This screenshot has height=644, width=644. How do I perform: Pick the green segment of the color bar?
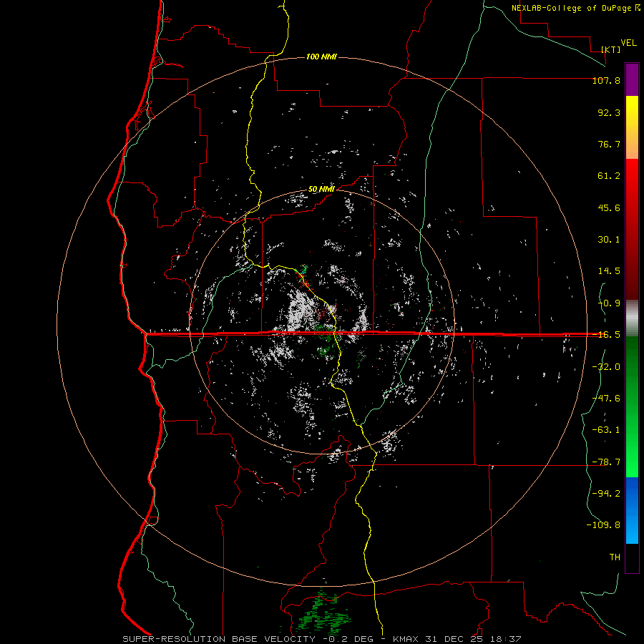tap(632, 406)
